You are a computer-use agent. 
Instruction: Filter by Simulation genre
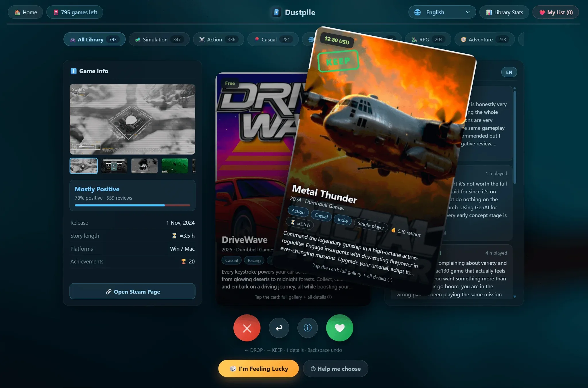tap(159, 39)
